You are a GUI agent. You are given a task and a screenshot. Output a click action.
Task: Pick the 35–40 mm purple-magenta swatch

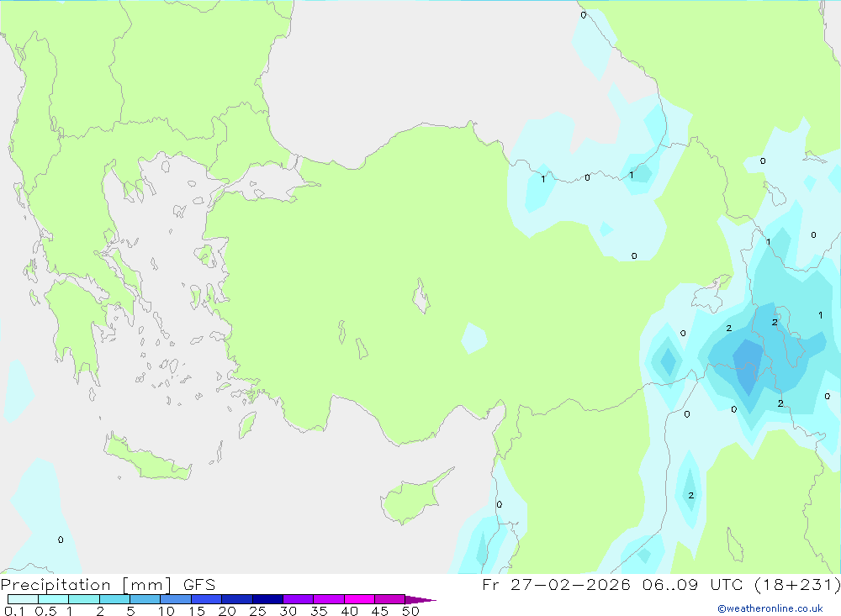(x=329, y=599)
